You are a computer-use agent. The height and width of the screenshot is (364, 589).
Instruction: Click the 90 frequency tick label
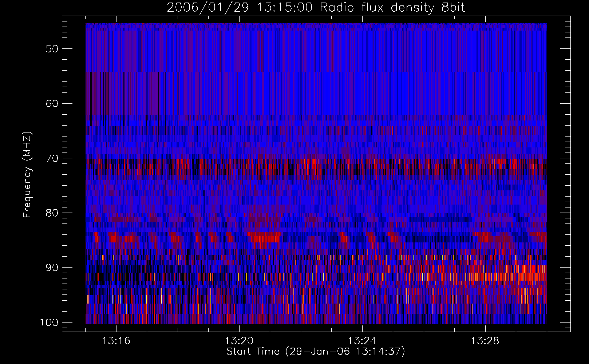[x=52, y=268]
